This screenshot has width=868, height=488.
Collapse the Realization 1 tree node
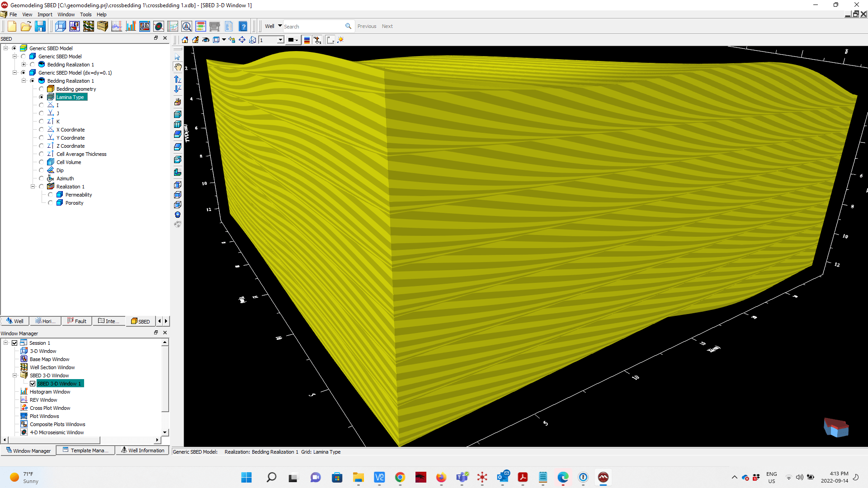pyautogui.click(x=33, y=187)
